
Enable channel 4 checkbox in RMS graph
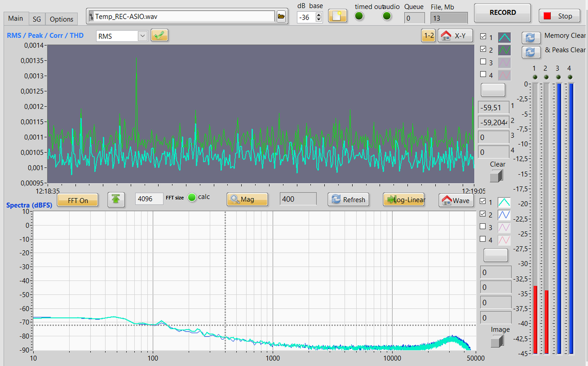pyautogui.click(x=484, y=75)
